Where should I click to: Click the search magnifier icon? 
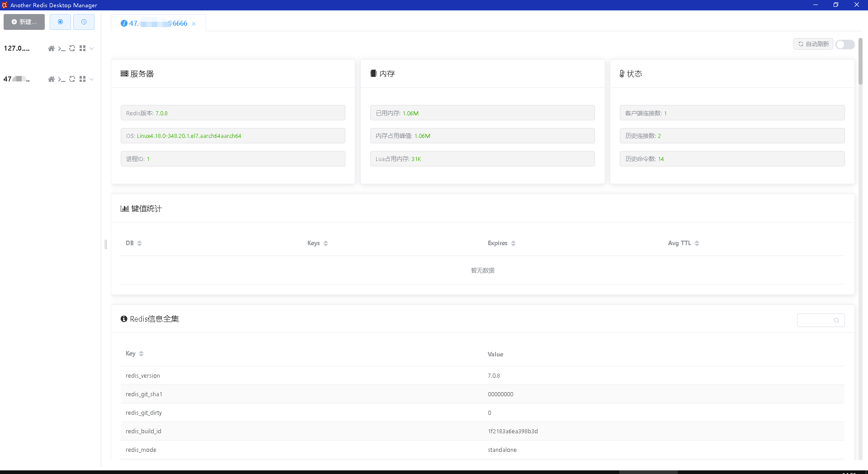[x=836, y=320]
